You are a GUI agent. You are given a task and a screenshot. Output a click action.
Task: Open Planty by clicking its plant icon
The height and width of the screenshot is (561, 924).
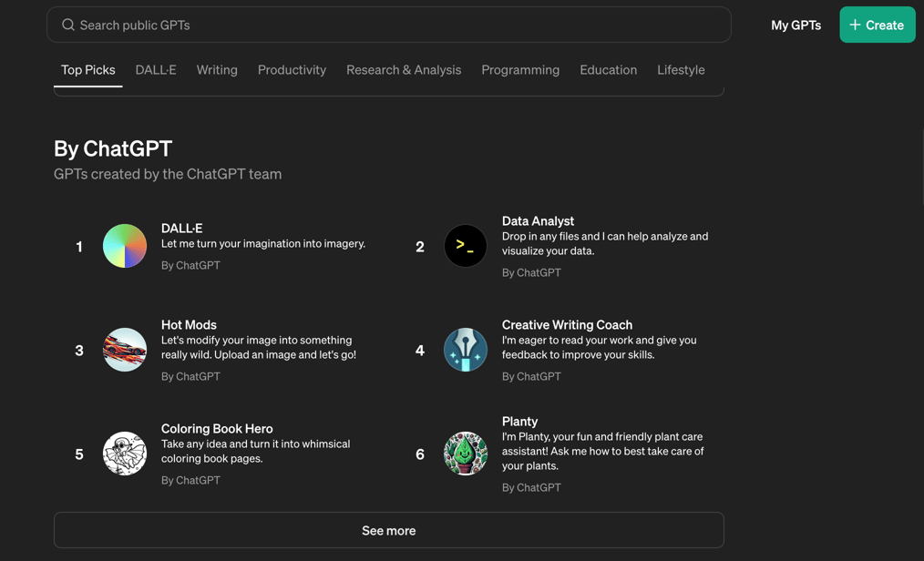pyautogui.click(x=466, y=454)
